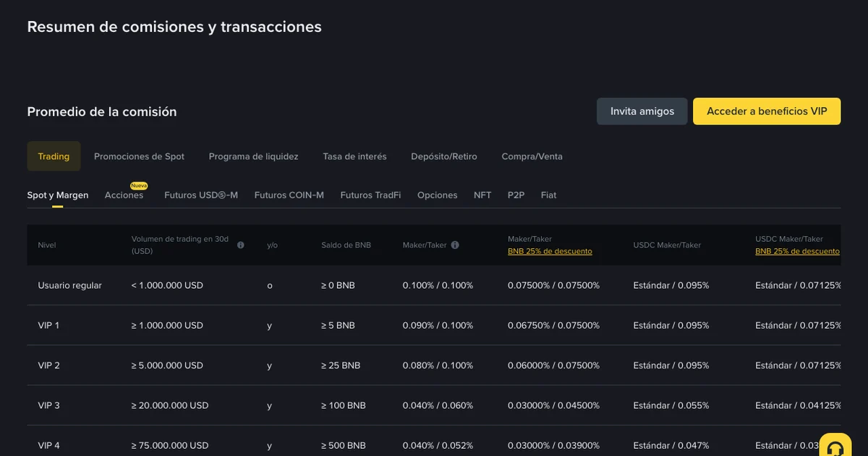Click the '0.040% / 0.052%' fee cell
Viewport: 868px width, 456px height.
click(438, 445)
